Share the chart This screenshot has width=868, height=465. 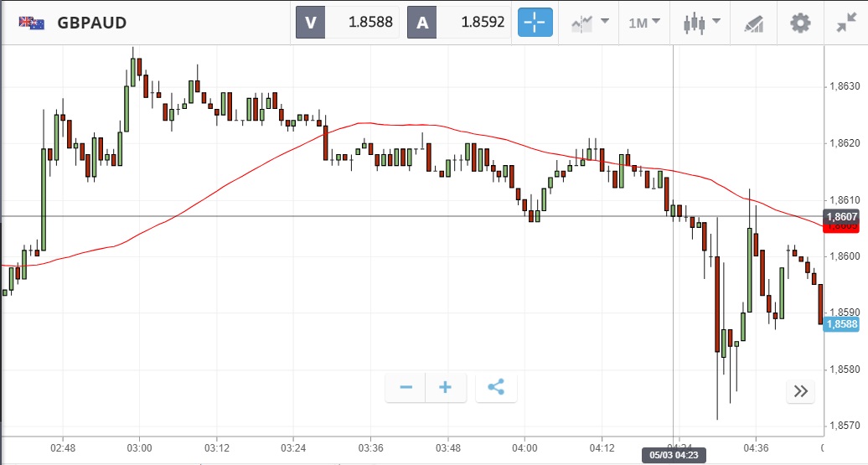tap(496, 387)
